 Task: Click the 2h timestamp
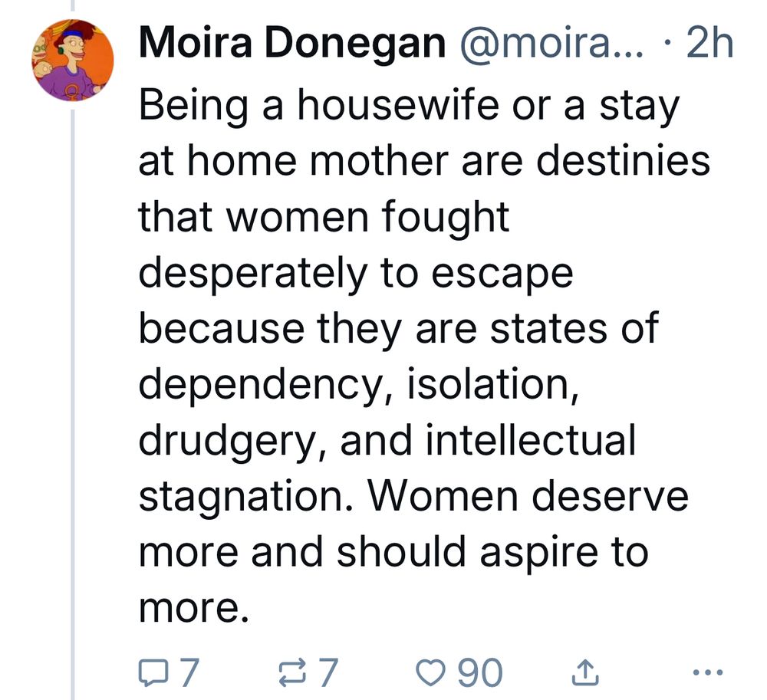point(709,43)
